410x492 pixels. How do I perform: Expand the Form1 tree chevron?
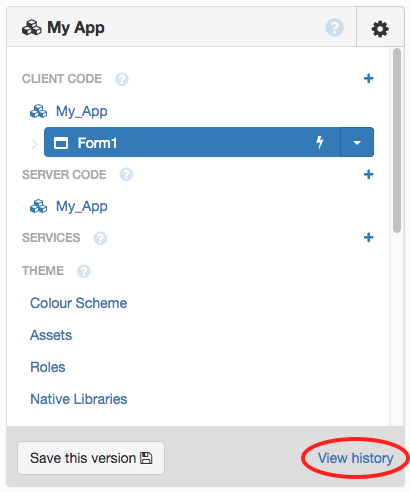34,144
